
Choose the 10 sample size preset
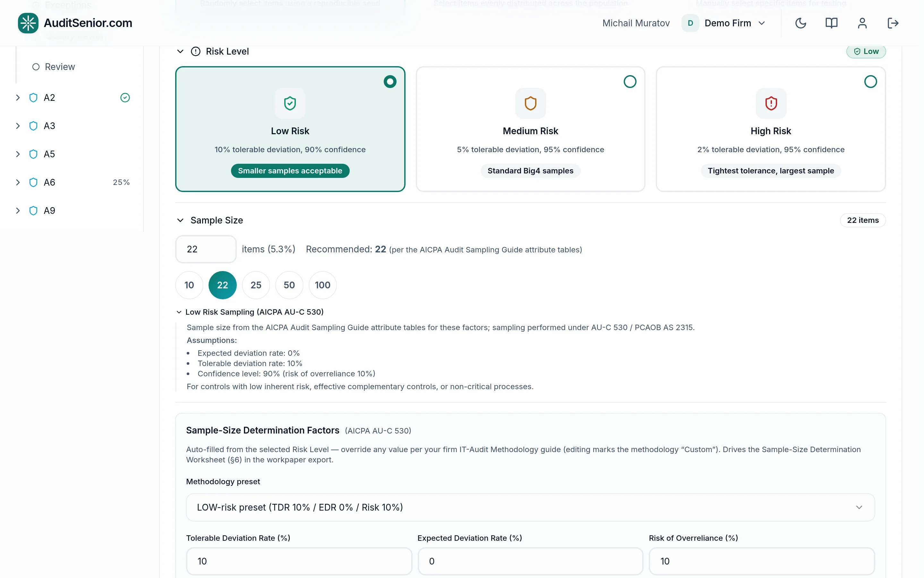[x=189, y=285]
